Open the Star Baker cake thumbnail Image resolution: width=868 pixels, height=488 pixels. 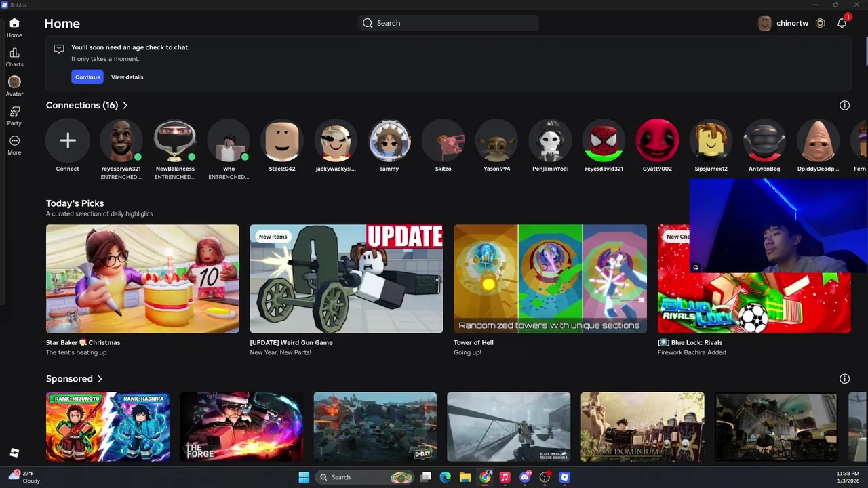[x=142, y=279]
